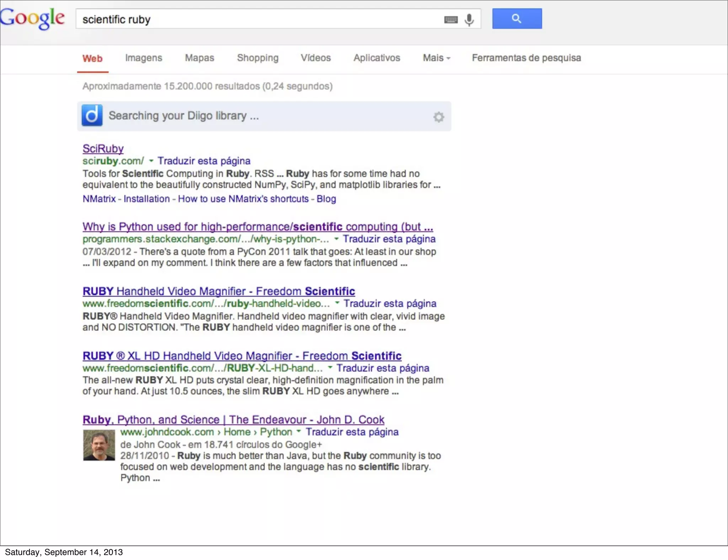Open the SciRuby result link

(x=103, y=149)
